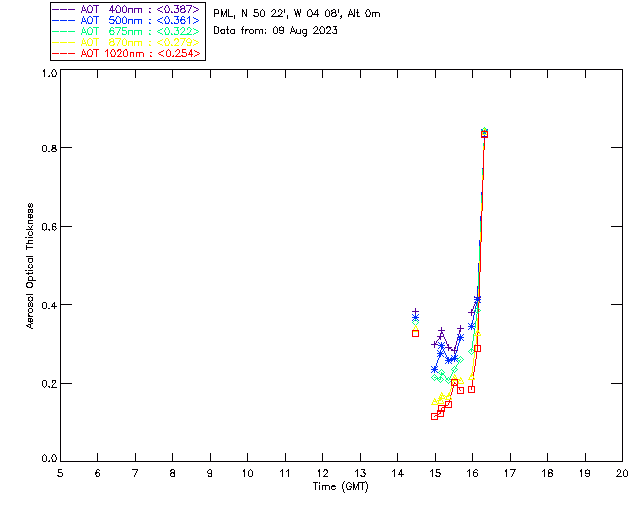Click the 0.0 y-axis tick label
640x512 pixels.
coord(49,459)
